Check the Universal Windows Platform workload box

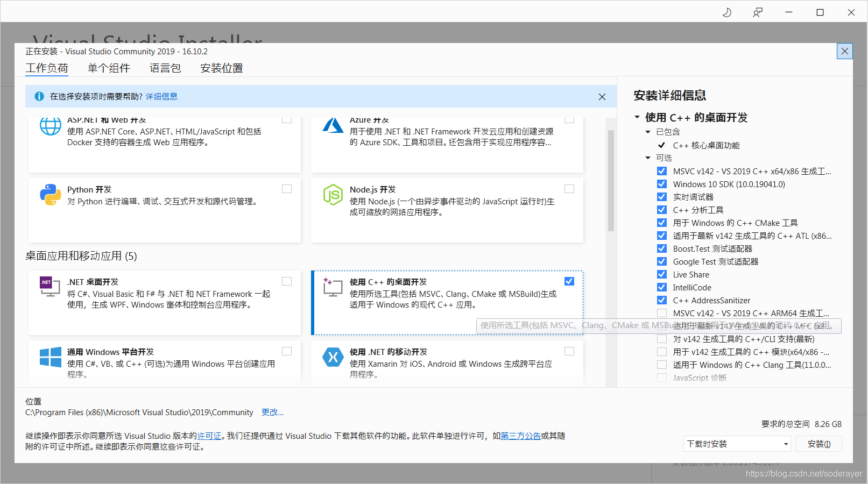click(x=287, y=351)
